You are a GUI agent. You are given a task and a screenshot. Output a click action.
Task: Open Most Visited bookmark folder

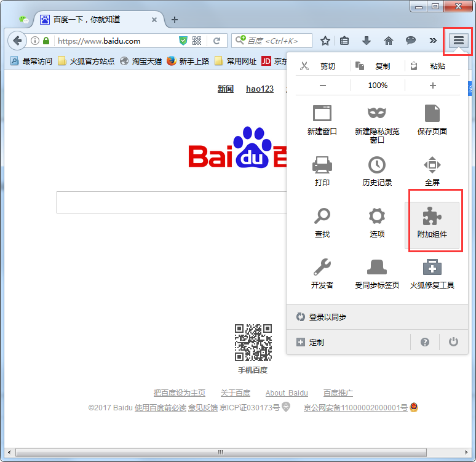coord(31,62)
